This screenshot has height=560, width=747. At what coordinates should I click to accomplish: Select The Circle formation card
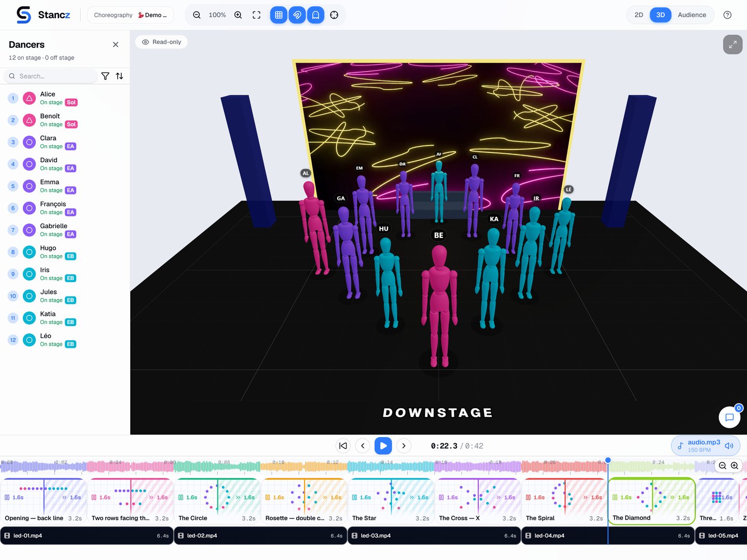(217, 501)
